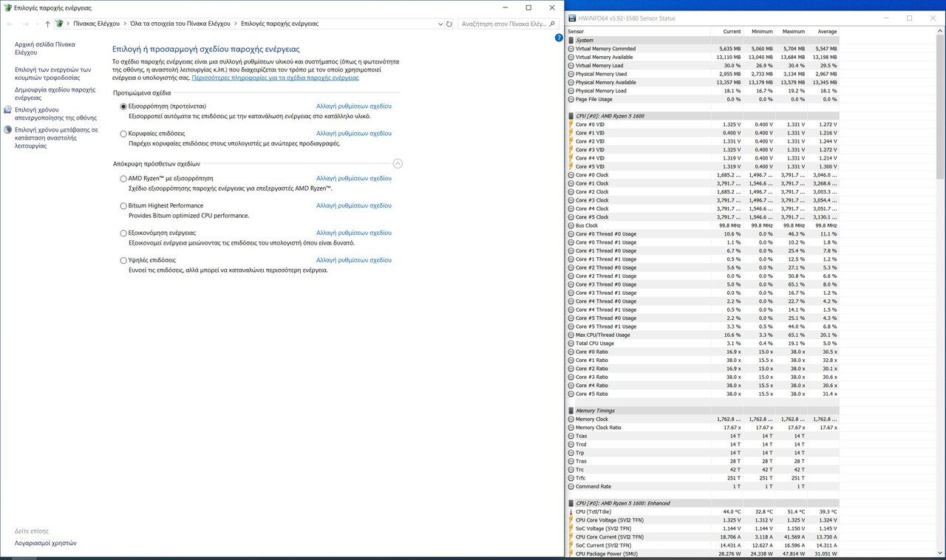946x560 pixels.
Task: Open Αλλαγή ρυθμίσεων σχεδίου for AMD Ryzen plan
Action: click(x=353, y=179)
